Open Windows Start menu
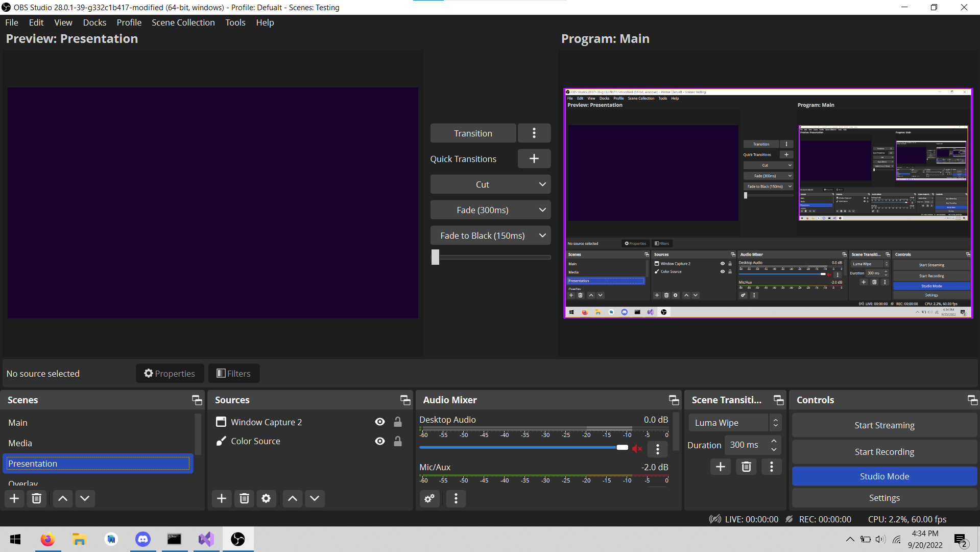Viewport: 980px width, 552px height. 15,539
